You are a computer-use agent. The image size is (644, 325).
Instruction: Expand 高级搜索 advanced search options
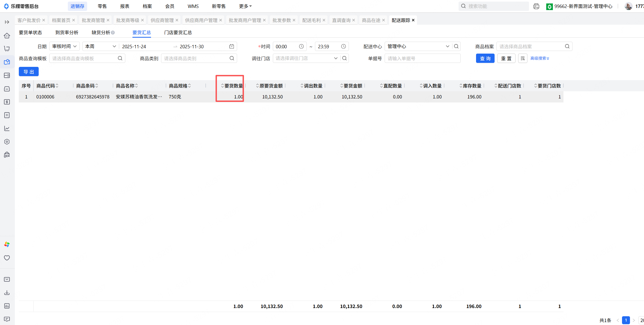pos(540,58)
